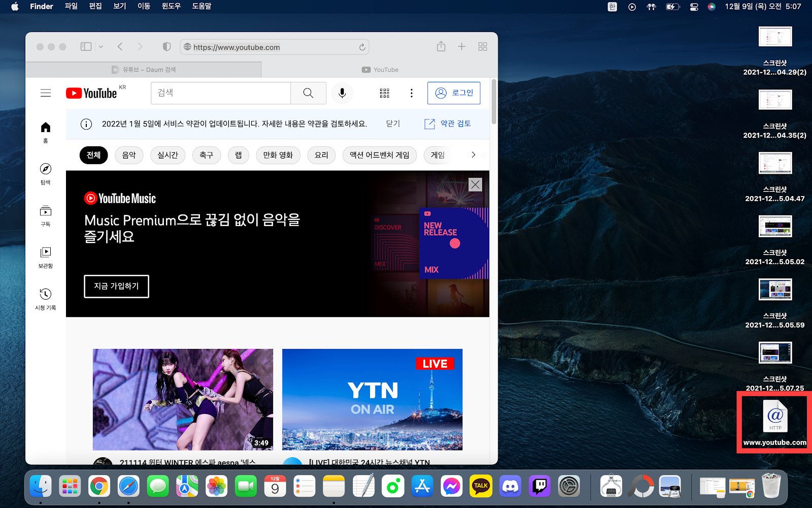
Task: Open Korean input source menu
Action: click(x=613, y=7)
